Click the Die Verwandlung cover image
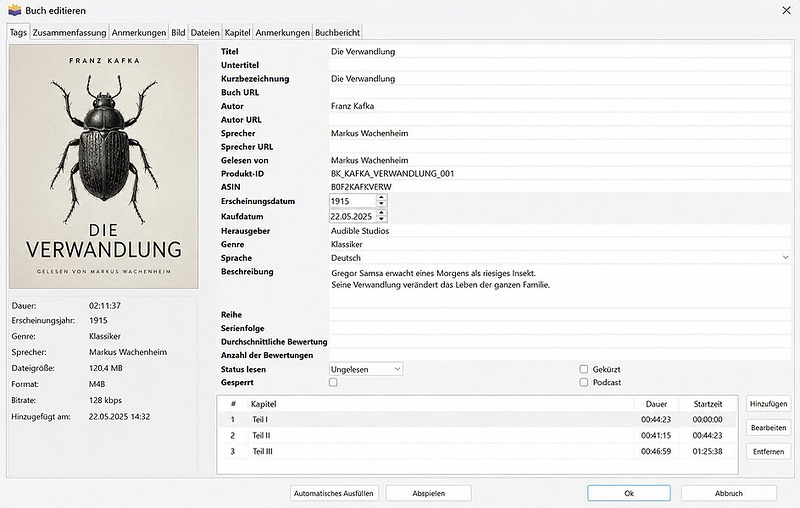800x508 pixels. pyautogui.click(x=104, y=166)
